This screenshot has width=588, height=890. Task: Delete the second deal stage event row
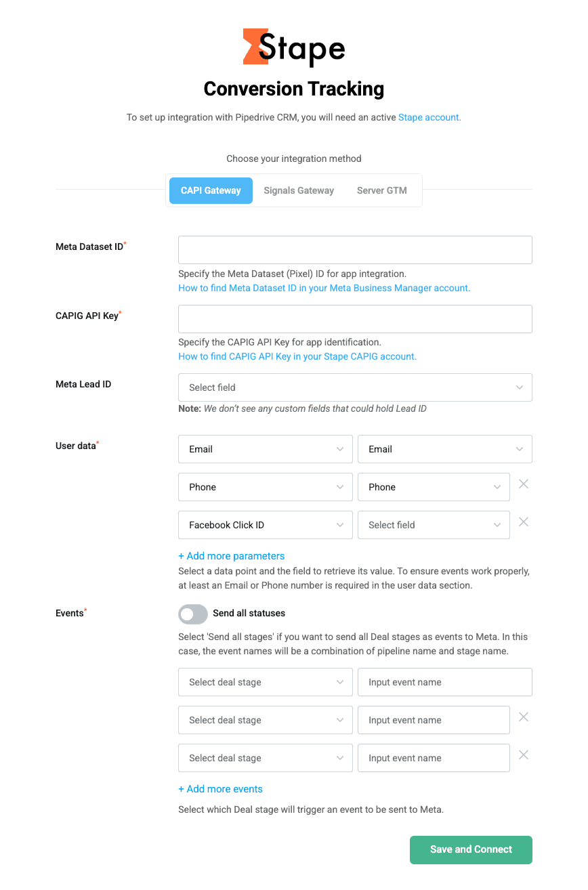[x=523, y=717]
